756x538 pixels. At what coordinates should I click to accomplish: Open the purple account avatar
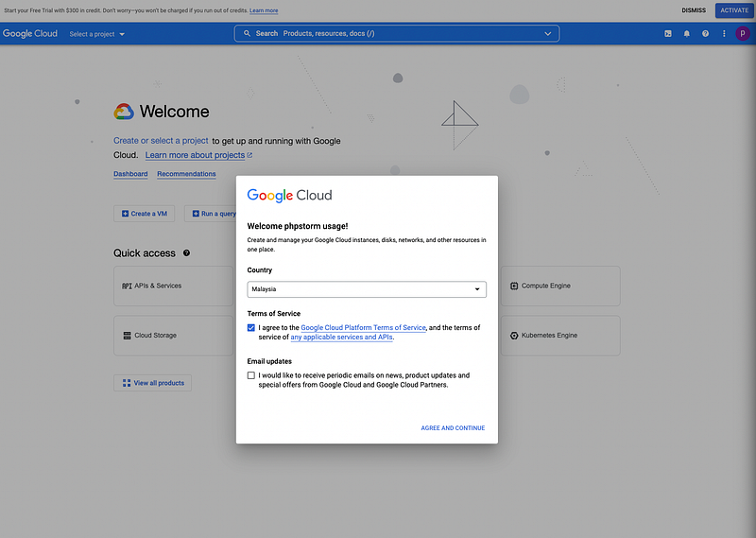pyautogui.click(x=743, y=33)
